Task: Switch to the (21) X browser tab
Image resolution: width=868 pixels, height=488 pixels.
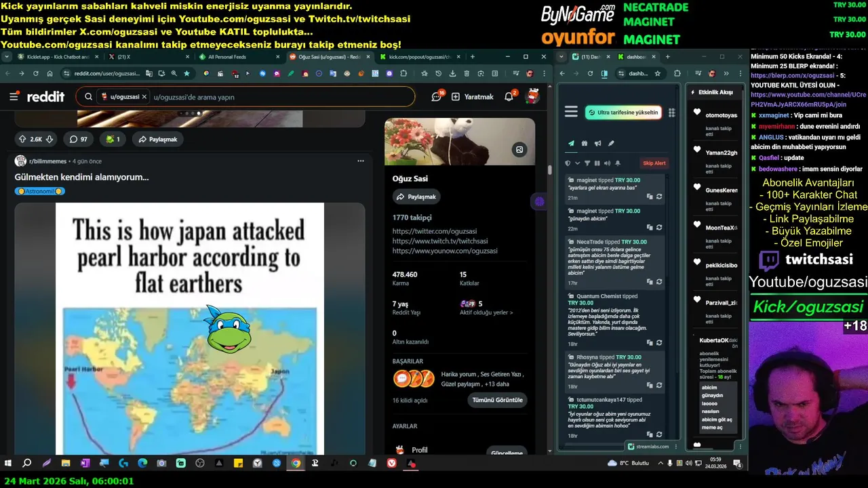Action: (149, 57)
